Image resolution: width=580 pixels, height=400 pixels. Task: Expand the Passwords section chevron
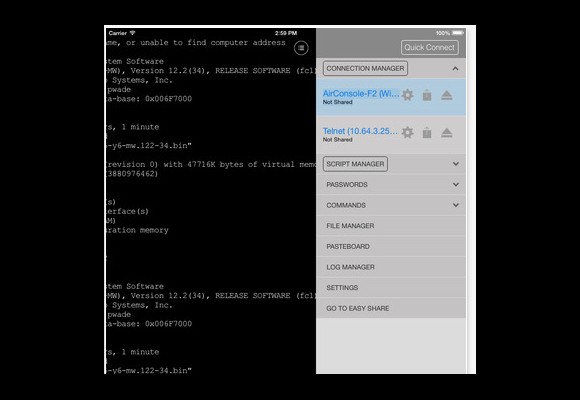456,184
